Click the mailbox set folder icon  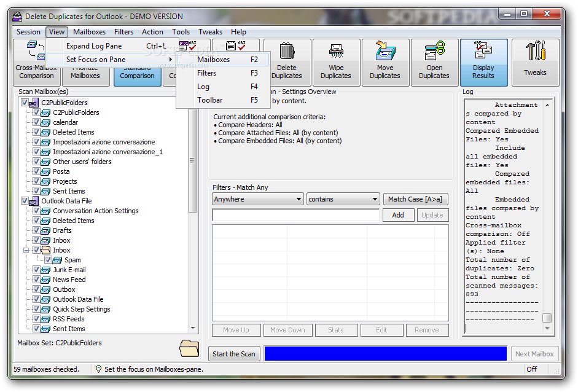coord(189,348)
